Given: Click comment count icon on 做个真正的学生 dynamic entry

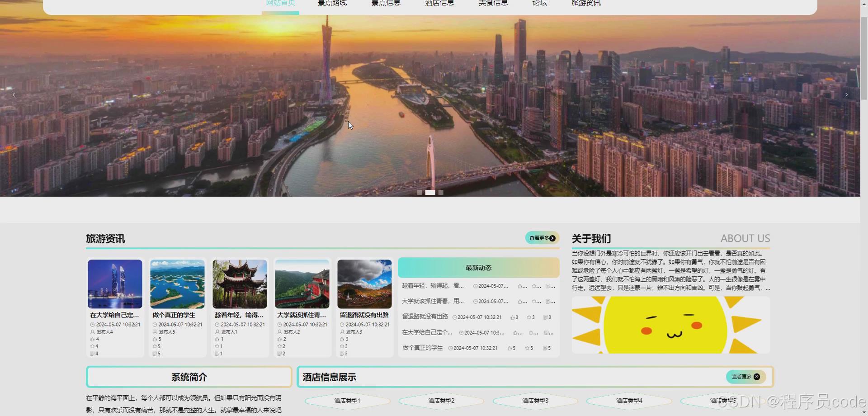Looking at the screenshot, I should tap(546, 348).
